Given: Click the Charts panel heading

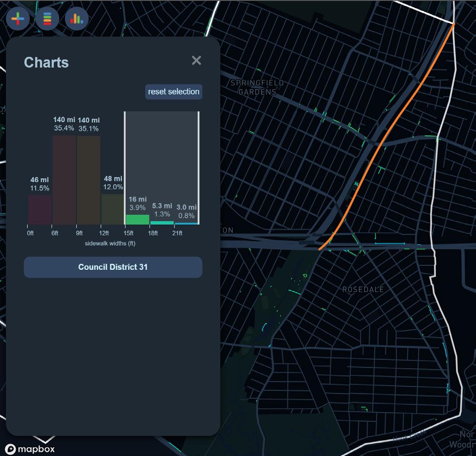Looking at the screenshot, I should click(46, 62).
